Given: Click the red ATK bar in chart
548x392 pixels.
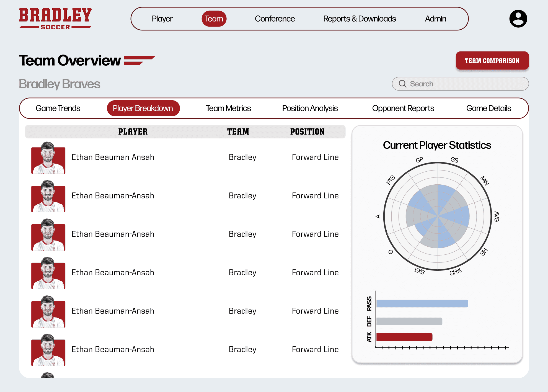Looking at the screenshot, I should (404, 337).
